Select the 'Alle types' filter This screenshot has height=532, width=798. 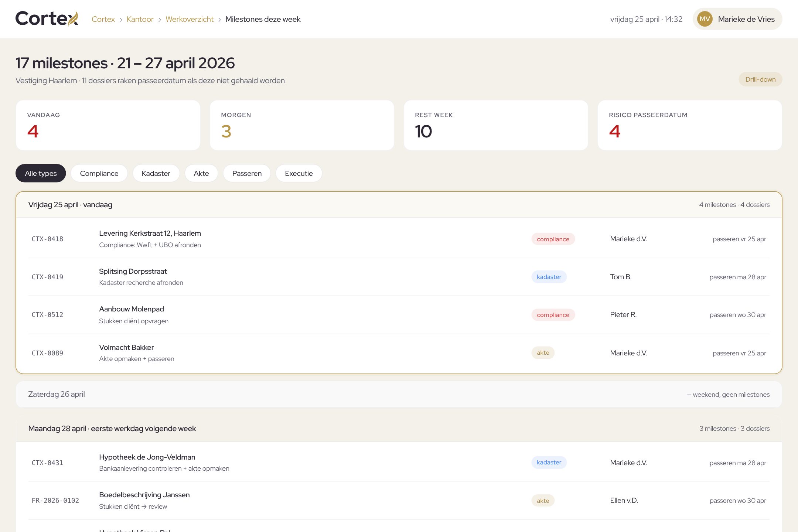(x=41, y=173)
